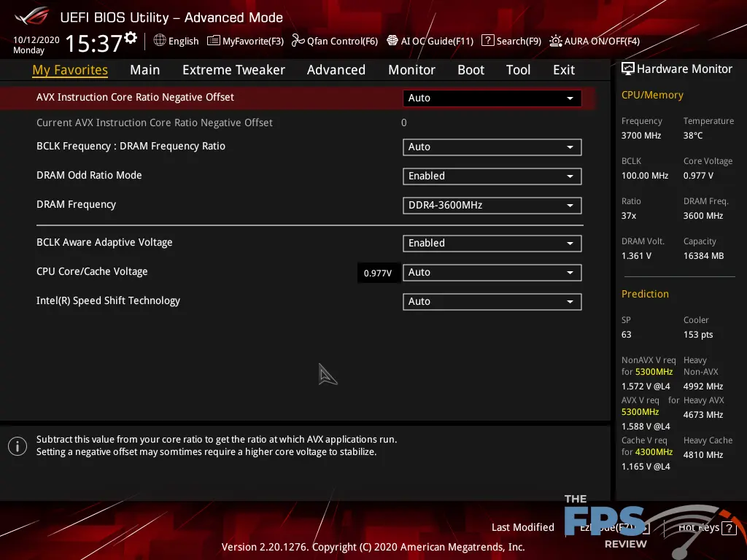Open MyFavorite(F3) list icon
747x560 pixels.
click(x=214, y=41)
